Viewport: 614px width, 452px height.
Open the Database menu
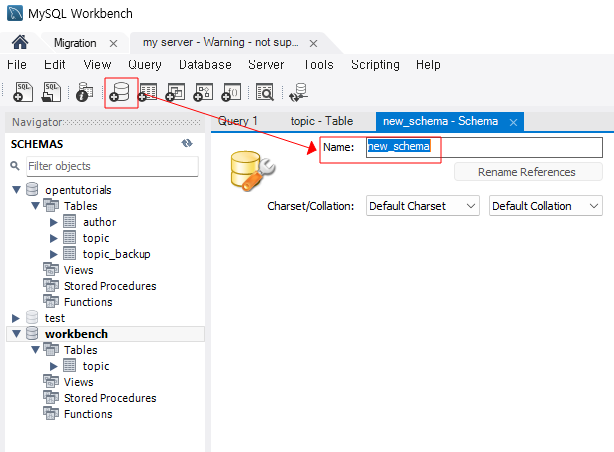point(205,64)
